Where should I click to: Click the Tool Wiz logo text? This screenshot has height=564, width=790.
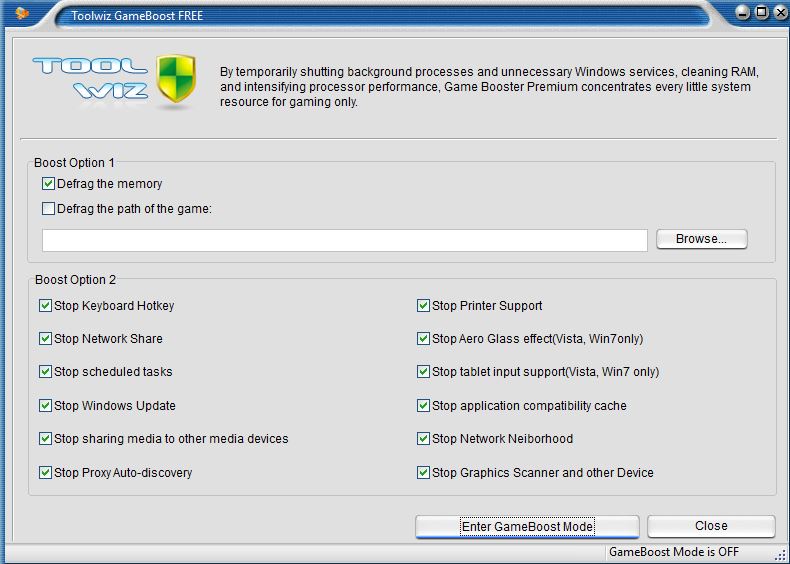point(90,78)
